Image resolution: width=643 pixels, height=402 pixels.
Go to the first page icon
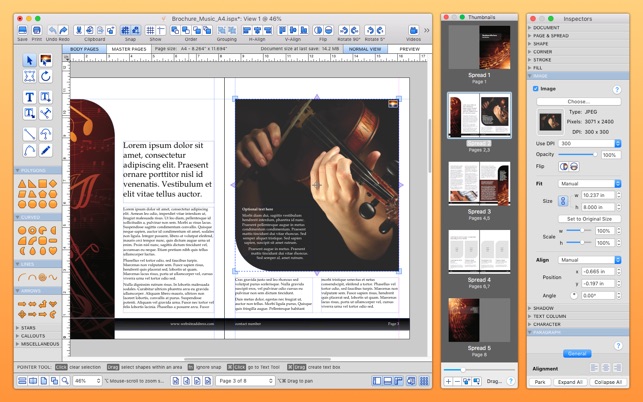(x=176, y=381)
